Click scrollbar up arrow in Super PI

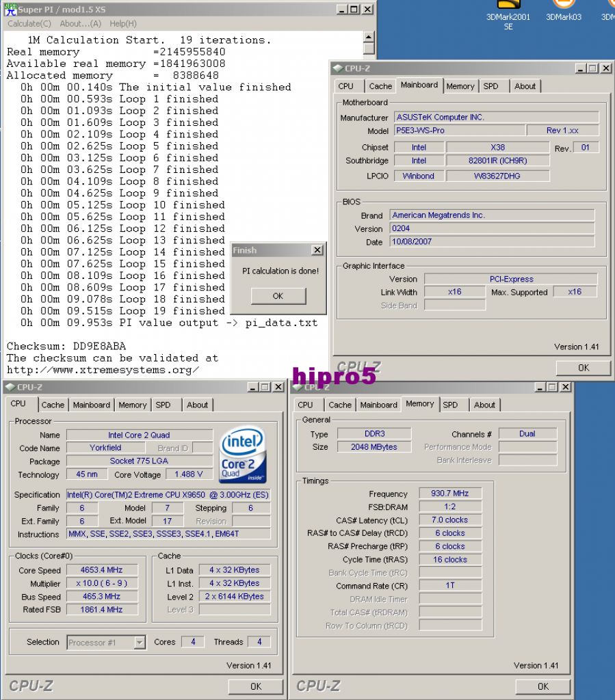pyautogui.click(x=369, y=37)
